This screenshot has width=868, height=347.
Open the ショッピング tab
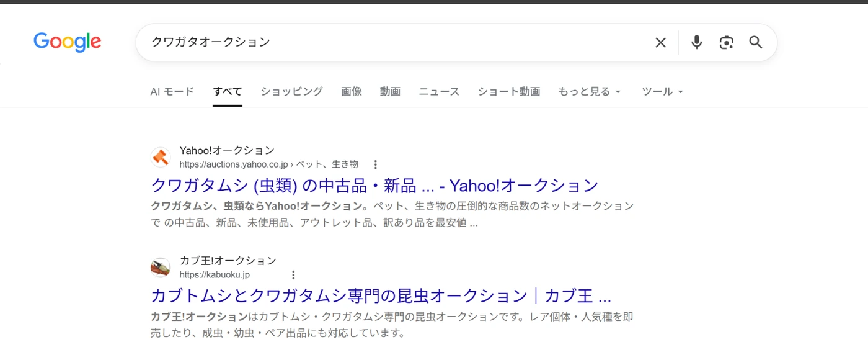291,91
